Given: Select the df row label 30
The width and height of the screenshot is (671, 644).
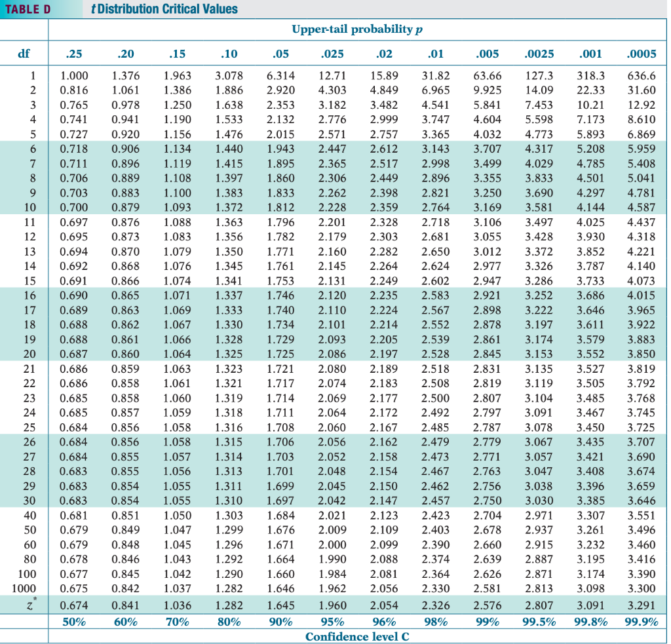Looking at the screenshot, I should (x=29, y=501).
